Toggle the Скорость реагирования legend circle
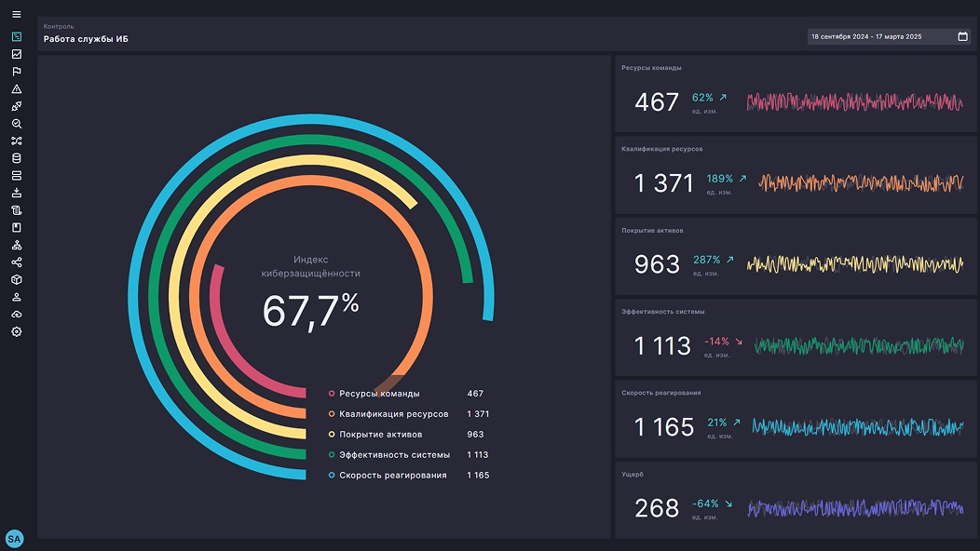Viewport: 980px width, 551px height. 332,476
